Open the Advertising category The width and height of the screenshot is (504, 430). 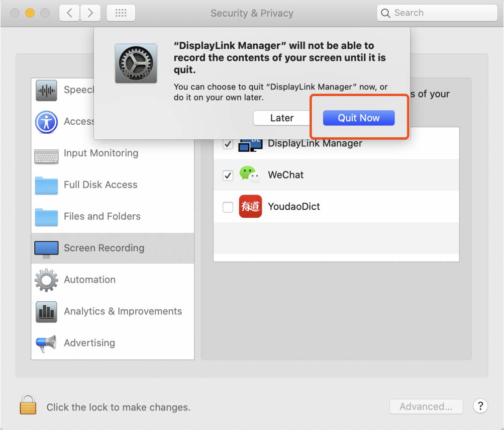[113, 343]
